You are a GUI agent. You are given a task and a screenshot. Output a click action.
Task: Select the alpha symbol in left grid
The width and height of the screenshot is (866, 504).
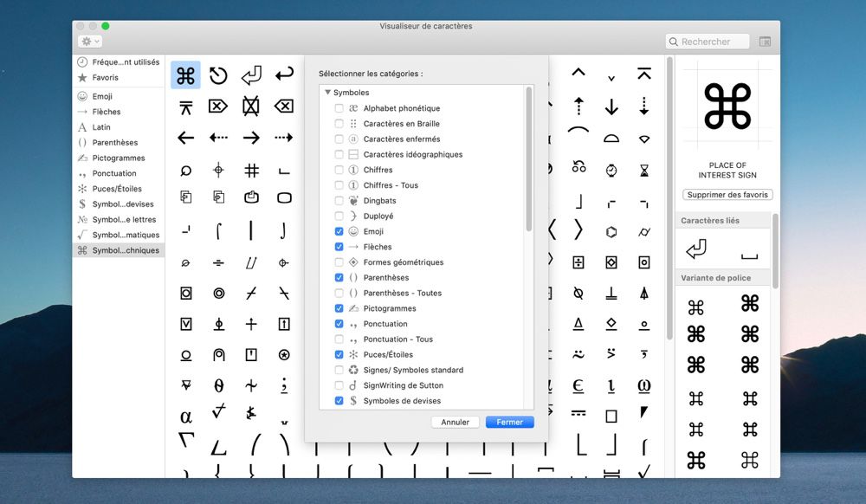click(185, 417)
